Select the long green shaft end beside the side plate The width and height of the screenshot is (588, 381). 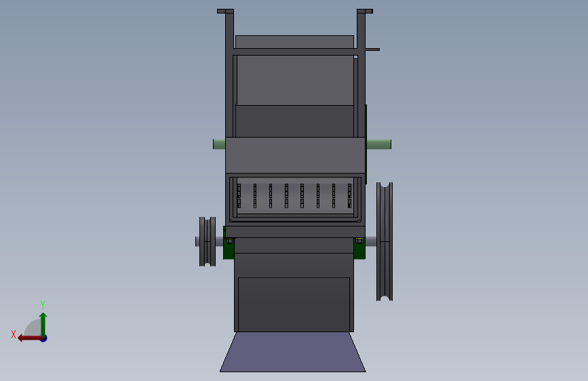378,144
